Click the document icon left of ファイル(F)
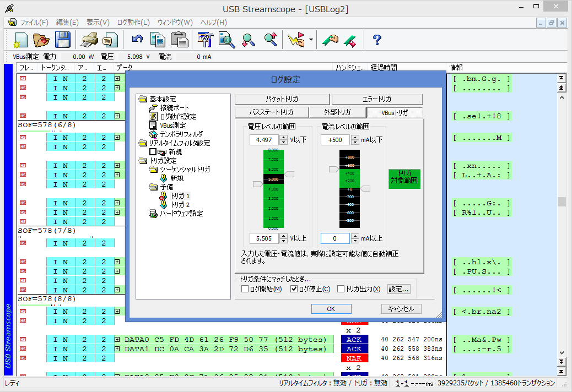 coord(12,23)
